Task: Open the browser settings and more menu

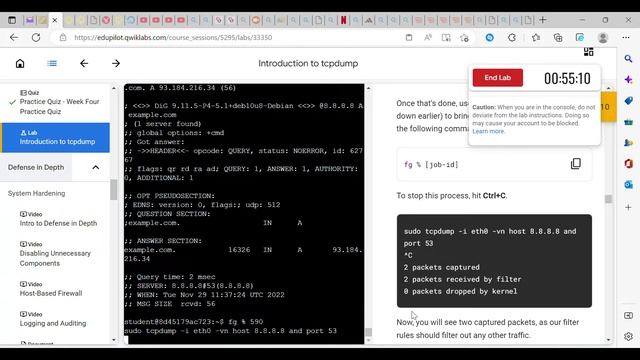Action: pyautogui.click(x=626, y=38)
